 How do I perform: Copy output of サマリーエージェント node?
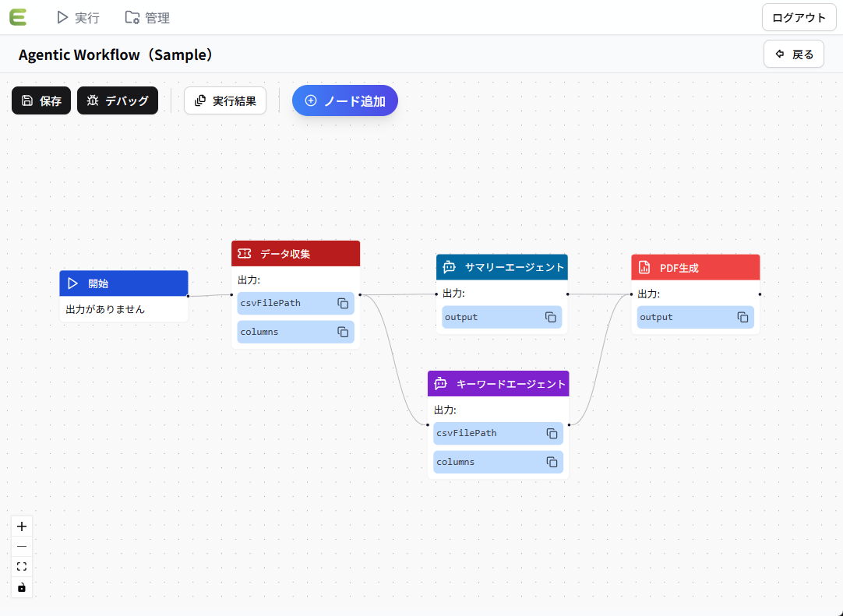click(550, 317)
